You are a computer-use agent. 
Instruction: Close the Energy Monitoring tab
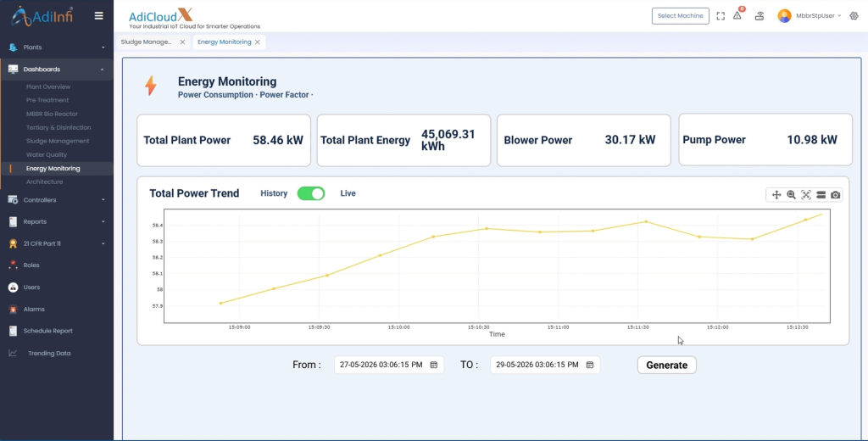point(258,42)
